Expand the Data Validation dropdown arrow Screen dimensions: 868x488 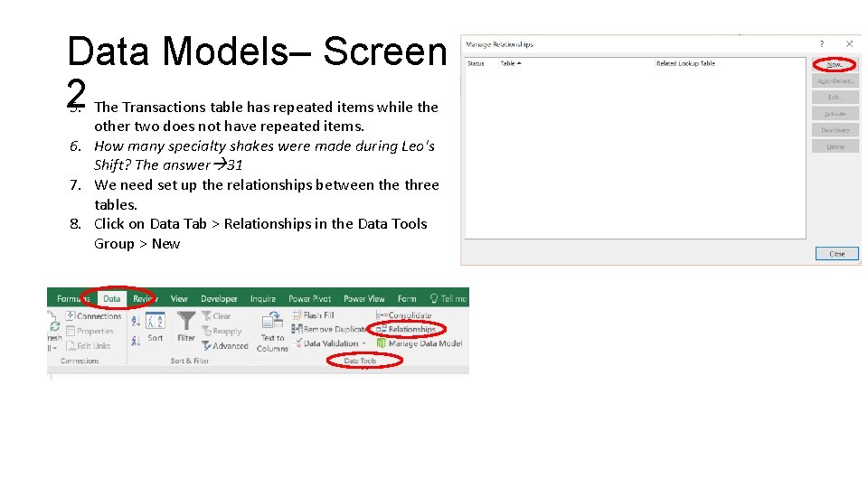(x=363, y=343)
